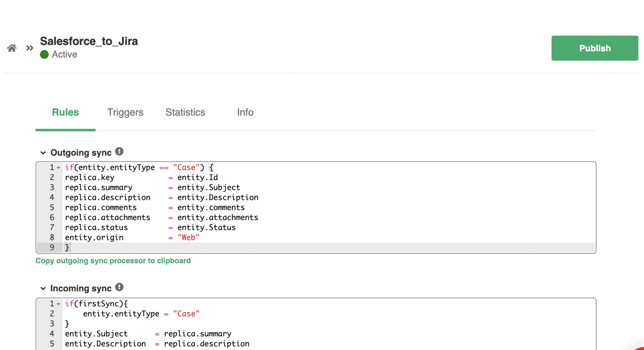The height and width of the screenshot is (350, 644).
Task: Go to home via house icon
Action: (12, 48)
